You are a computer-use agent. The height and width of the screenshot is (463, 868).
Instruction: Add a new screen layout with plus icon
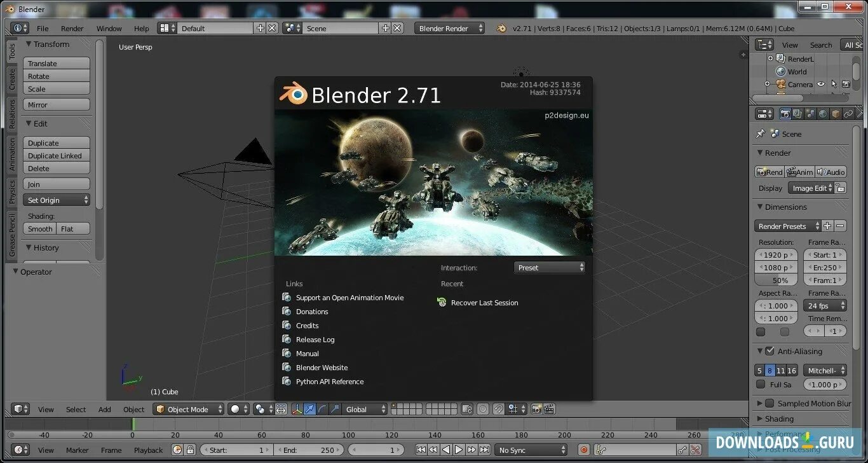click(x=260, y=28)
